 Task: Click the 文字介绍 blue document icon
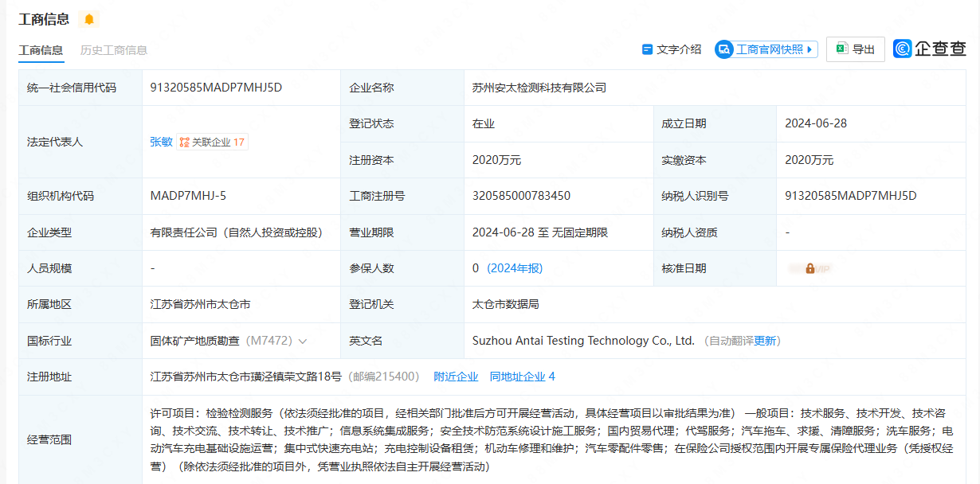click(647, 49)
